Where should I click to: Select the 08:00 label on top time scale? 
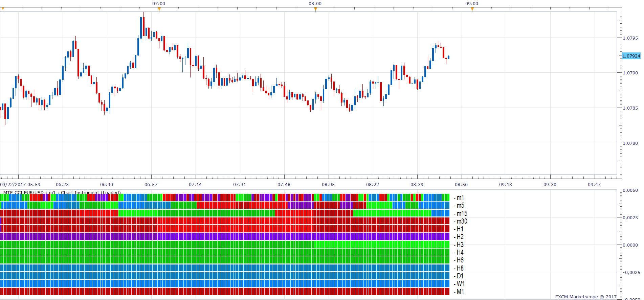[315, 3]
